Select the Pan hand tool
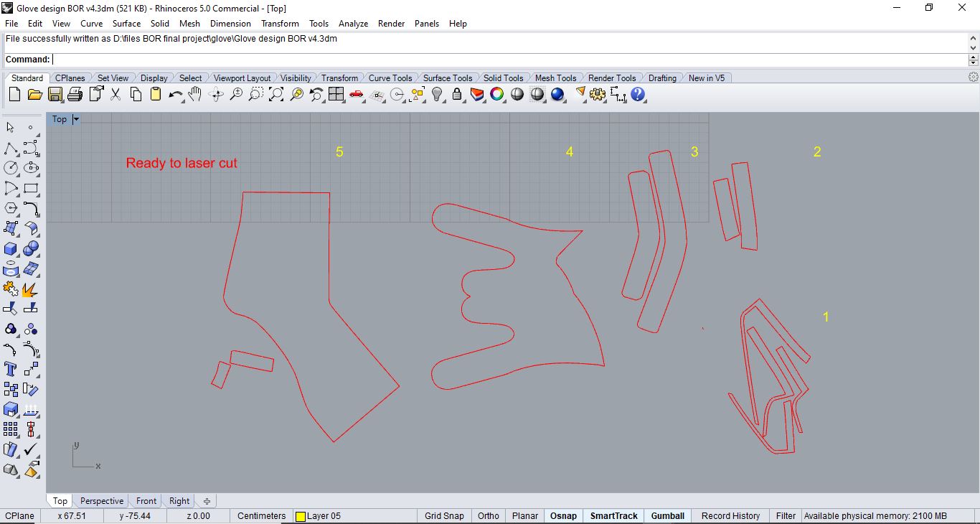The width and height of the screenshot is (980, 524). click(x=195, y=94)
